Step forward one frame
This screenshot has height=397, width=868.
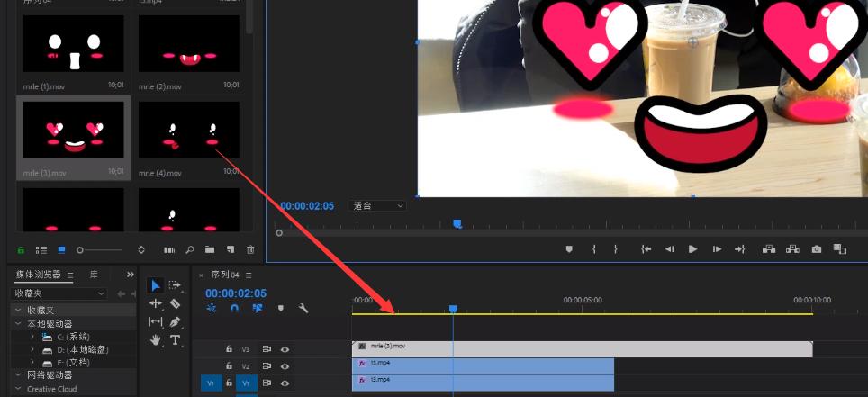pos(717,249)
